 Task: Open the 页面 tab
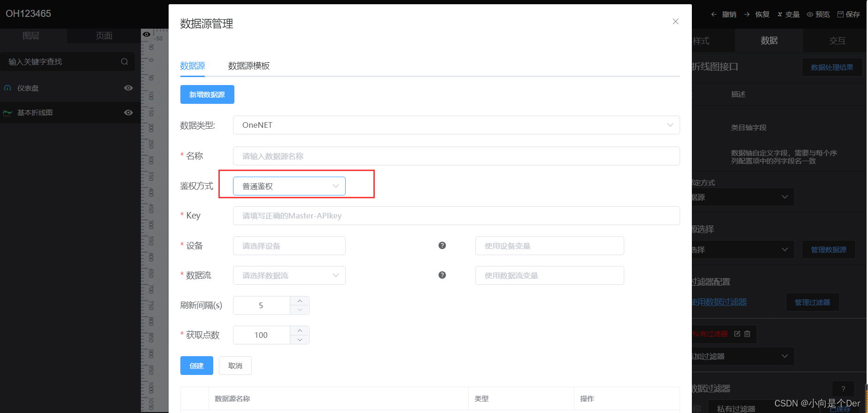pos(104,36)
